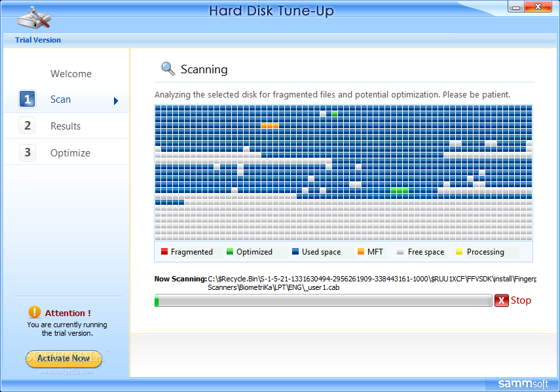Click the magnifying glass Scanning icon
The image size is (560, 392).
[168, 69]
